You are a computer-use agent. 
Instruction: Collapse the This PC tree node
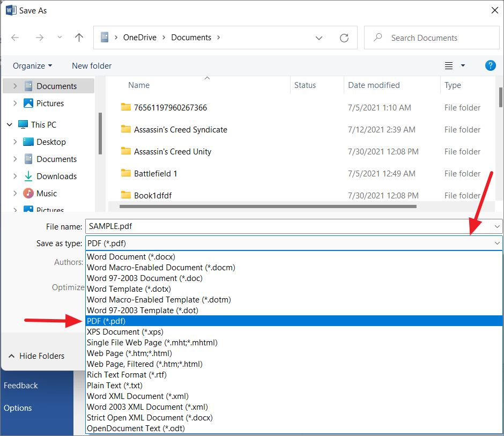9,124
